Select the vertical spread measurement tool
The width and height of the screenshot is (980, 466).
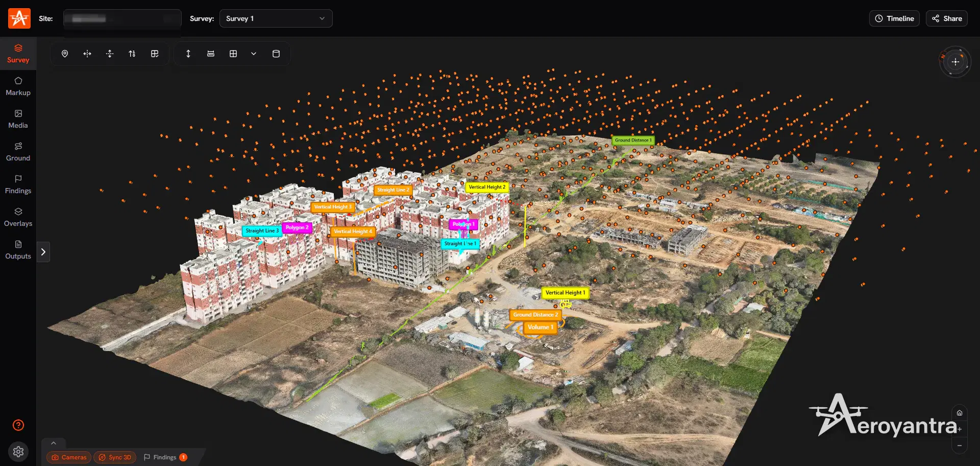click(110, 54)
